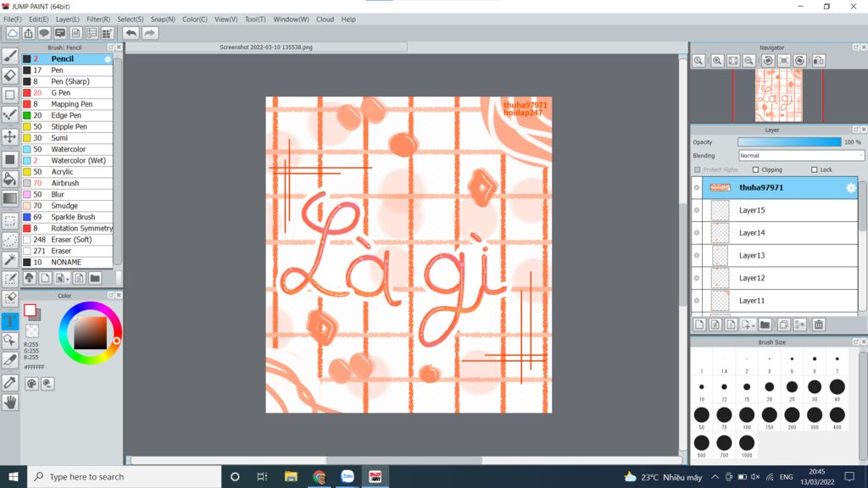
Task: Select the Select Pen tool
Action: click(10, 279)
